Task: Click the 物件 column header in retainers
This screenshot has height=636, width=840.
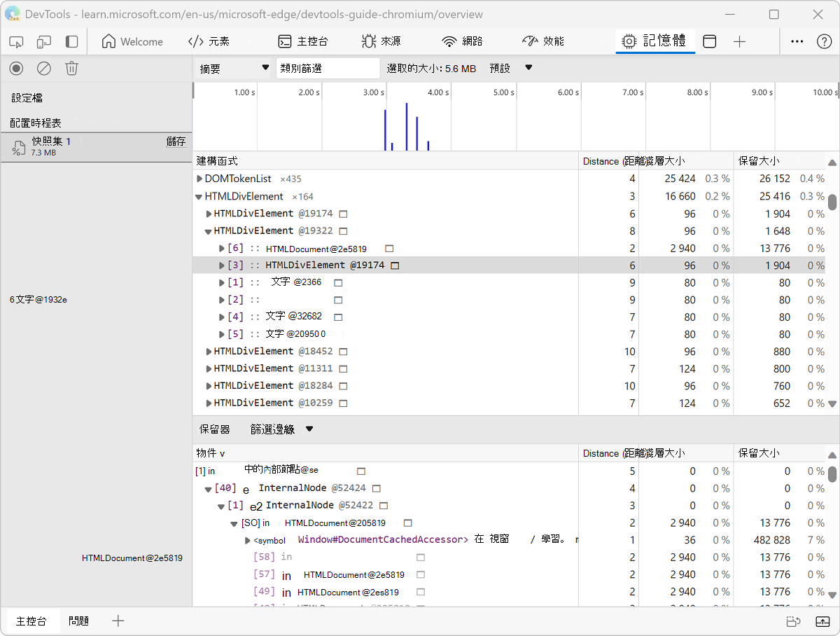Action: 386,454
